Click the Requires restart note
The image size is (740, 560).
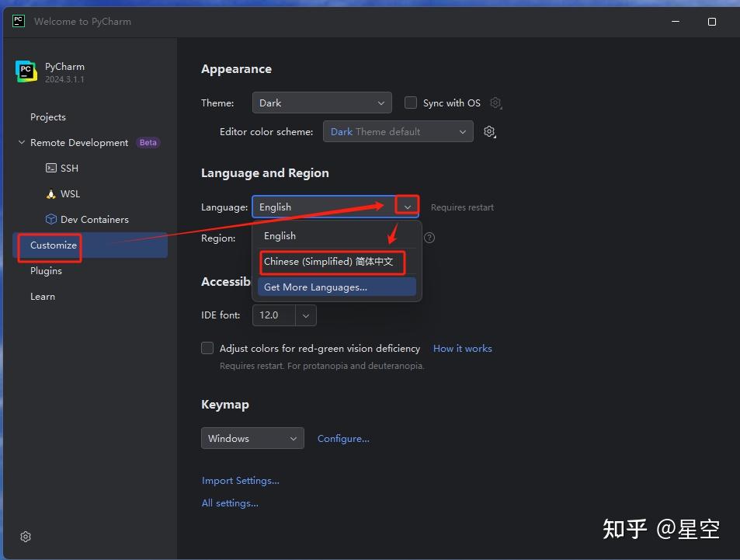point(462,207)
